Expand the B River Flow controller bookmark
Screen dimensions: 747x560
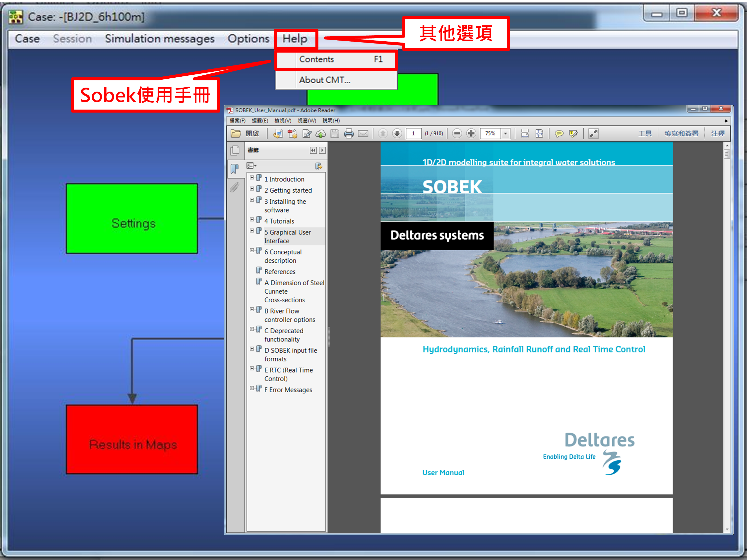(x=252, y=309)
